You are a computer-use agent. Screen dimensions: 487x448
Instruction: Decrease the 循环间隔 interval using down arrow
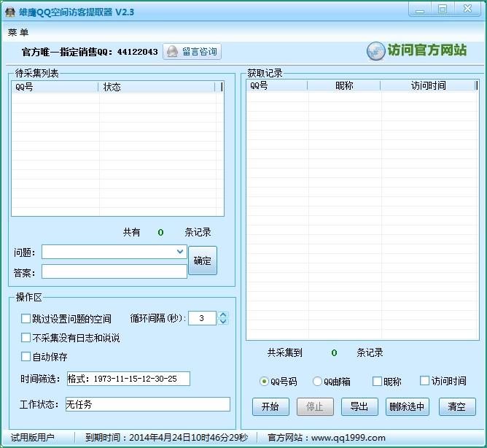(223, 322)
